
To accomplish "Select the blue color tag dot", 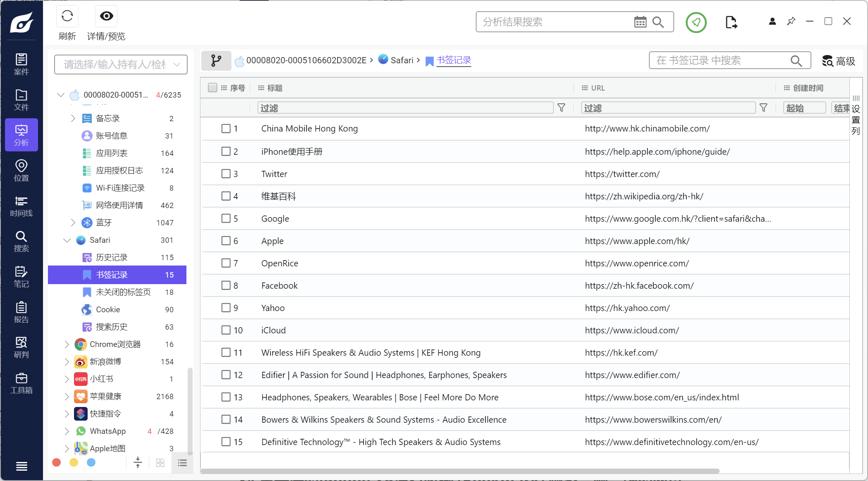I will (91, 462).
